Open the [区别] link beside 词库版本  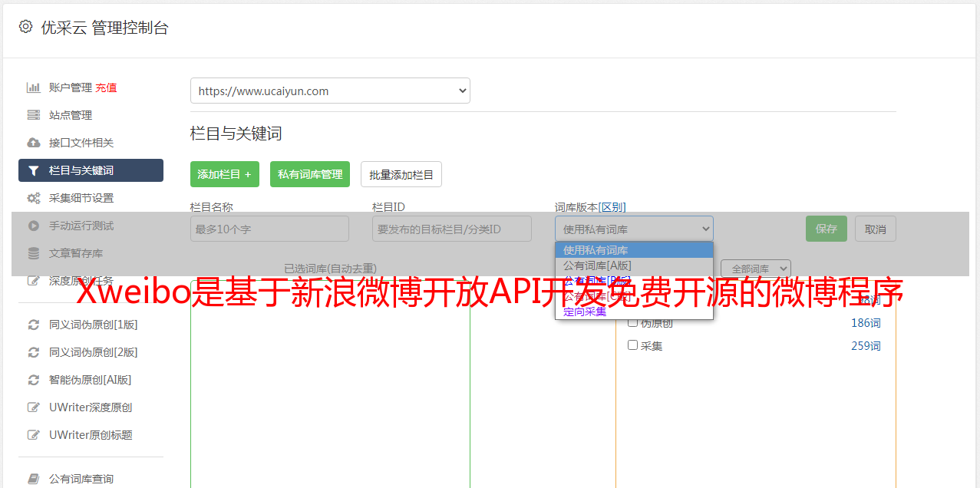[612, 207]
